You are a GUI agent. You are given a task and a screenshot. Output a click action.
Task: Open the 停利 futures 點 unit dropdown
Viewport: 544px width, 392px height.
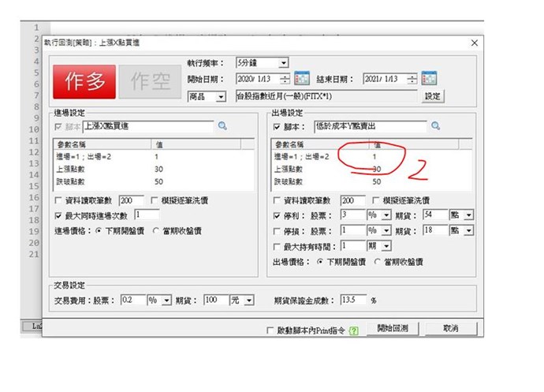point(468,215)
